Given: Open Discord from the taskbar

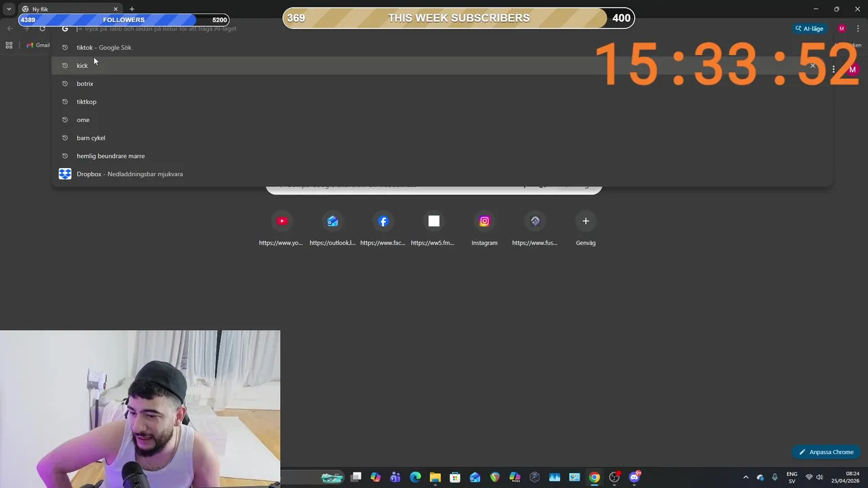Looking at the screenshot, I should click(x=634, y=477).
